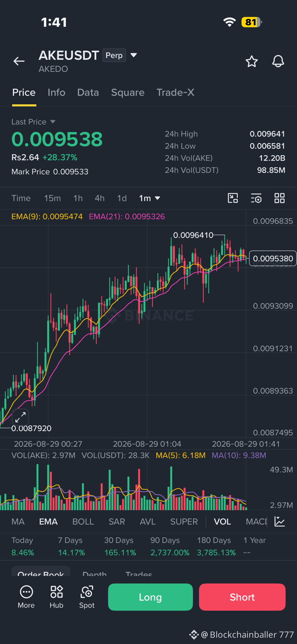Open the More menu icon
Viewport: 297px width, 644px height.
click(26, 597)
